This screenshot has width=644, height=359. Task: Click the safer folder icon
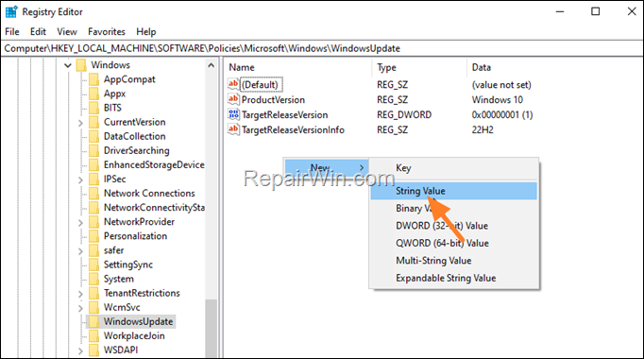click(x=94, y=250)
